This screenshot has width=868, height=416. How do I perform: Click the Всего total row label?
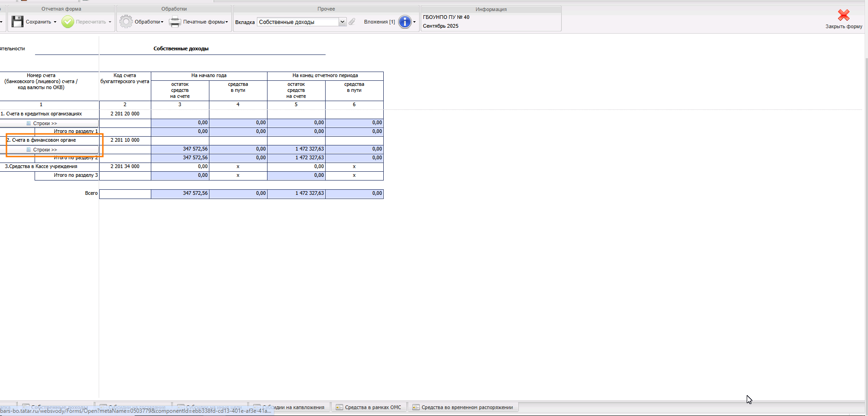point(91,193)
